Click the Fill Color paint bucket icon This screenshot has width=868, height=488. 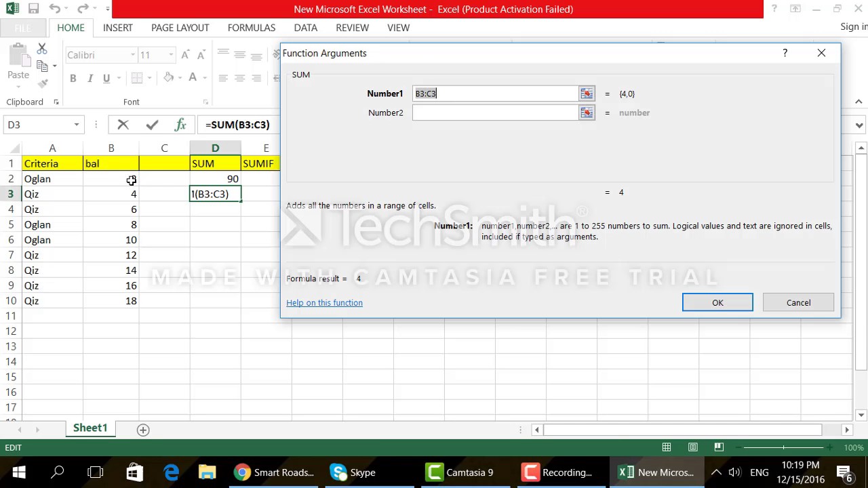[168, 78]
